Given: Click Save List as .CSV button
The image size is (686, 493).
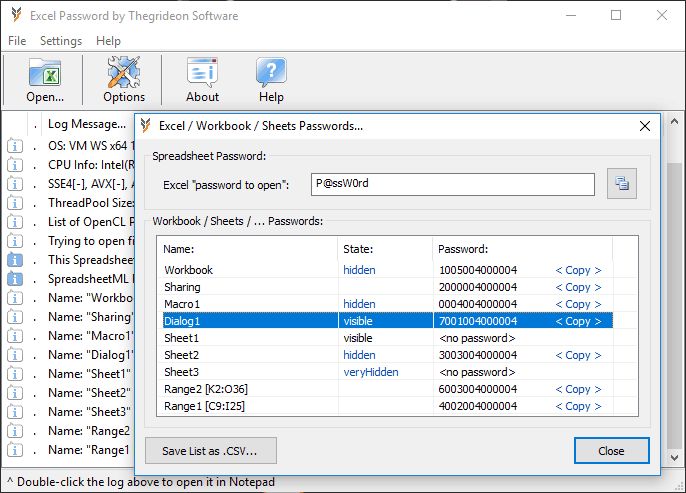Looking at the screenshot, I should pyautogui.click(x=210, y=450).
